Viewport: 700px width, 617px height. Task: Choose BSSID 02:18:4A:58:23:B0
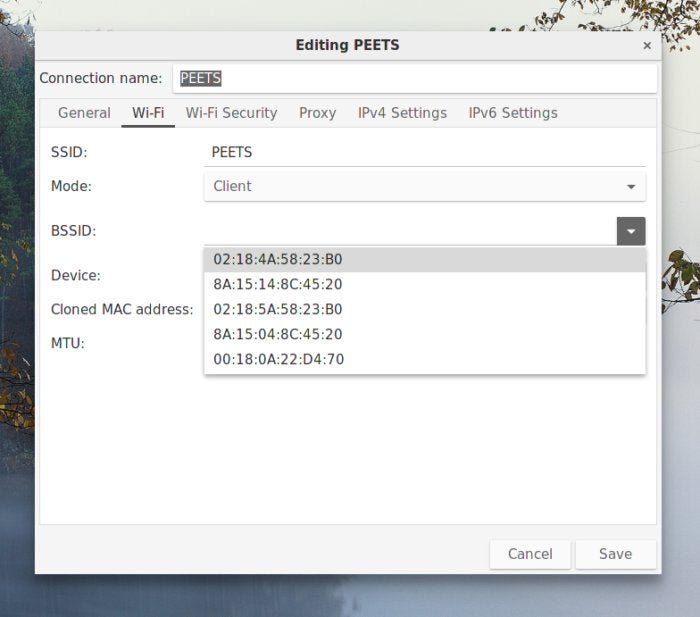(425, 259)
